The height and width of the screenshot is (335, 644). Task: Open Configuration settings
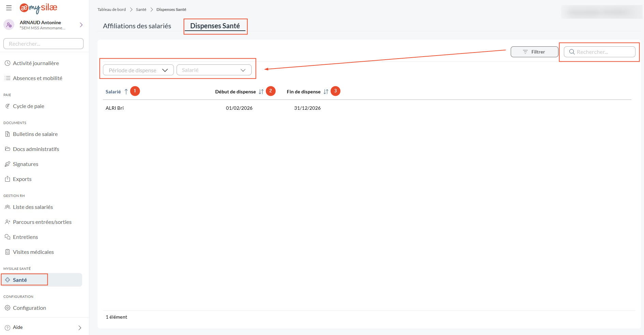coord(29,308)
